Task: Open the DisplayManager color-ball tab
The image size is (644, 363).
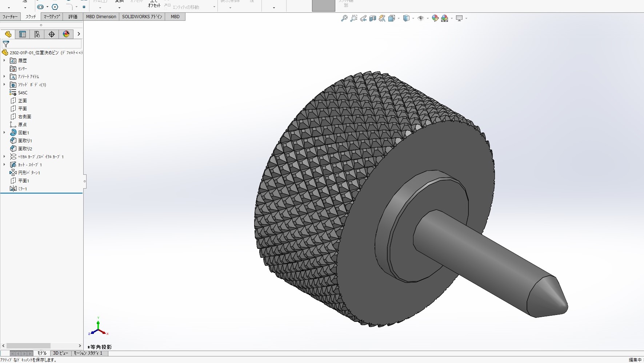Action: click(66, 34)
